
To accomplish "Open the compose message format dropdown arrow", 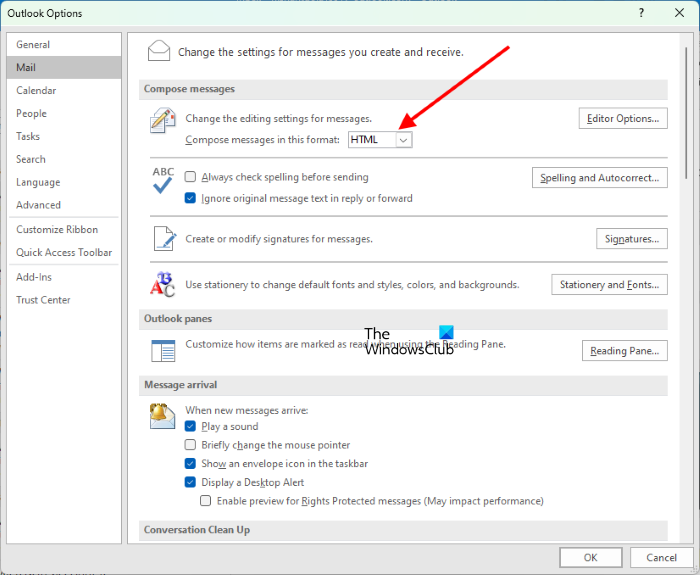I will [x=403, y=140].
